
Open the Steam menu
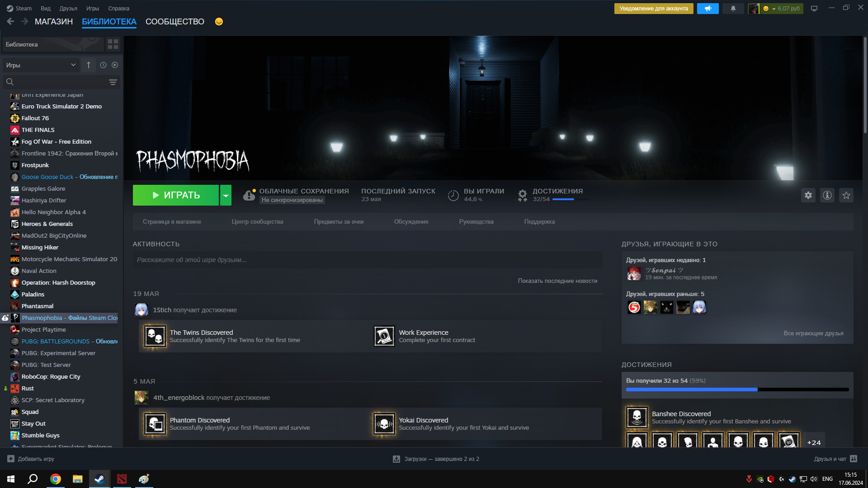coord(19,9)
